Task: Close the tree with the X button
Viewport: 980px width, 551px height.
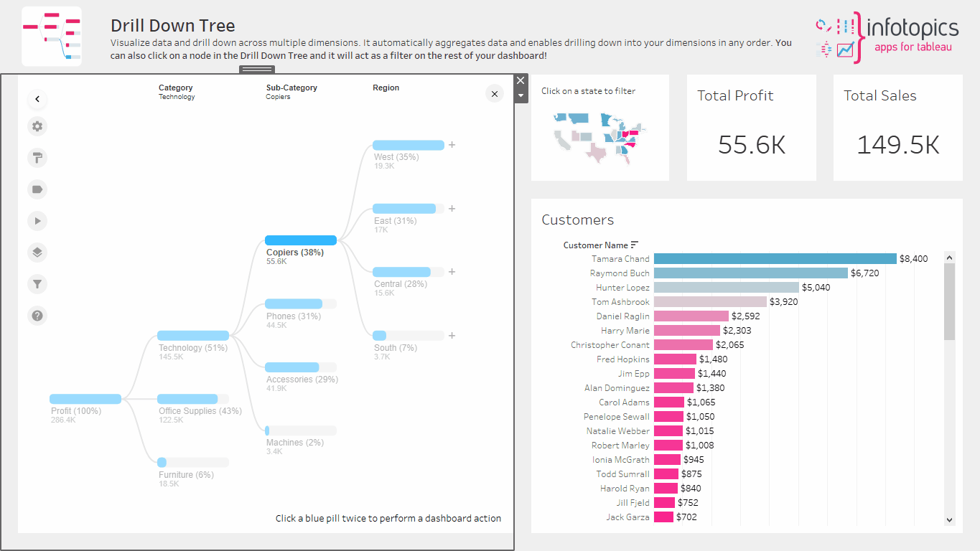Action: (x=494, y=93)
